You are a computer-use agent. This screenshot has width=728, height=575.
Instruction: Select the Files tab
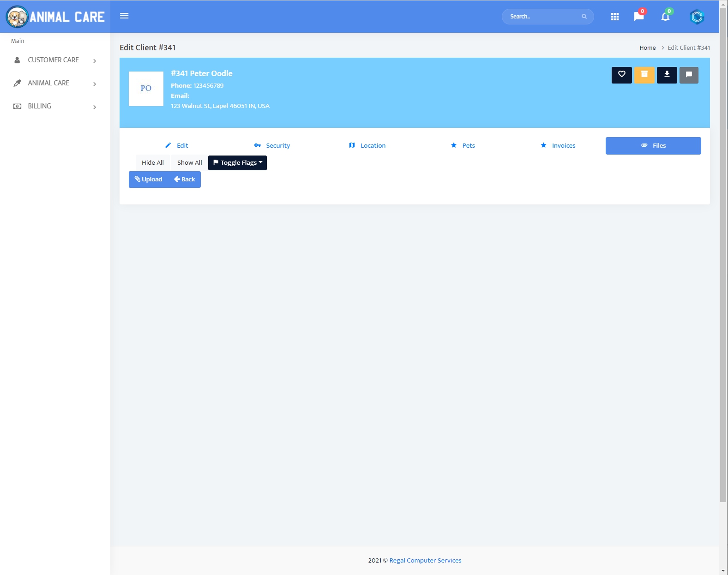click(653, 145)
